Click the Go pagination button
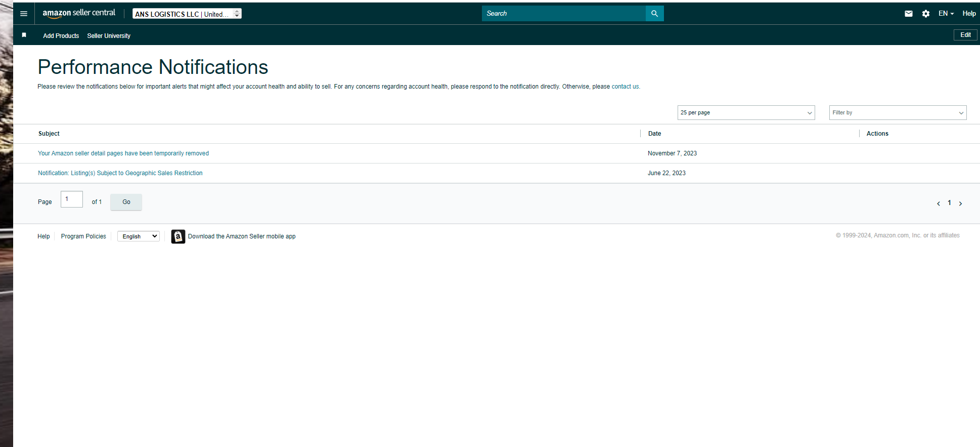980x447 pixels. click(x=126, y=202)
